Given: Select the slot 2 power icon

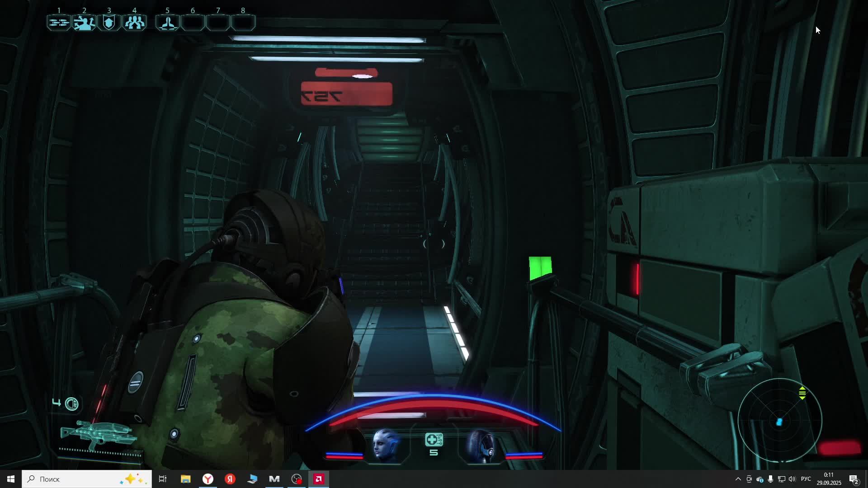Looking at the screenshot, I should [84, 23].
